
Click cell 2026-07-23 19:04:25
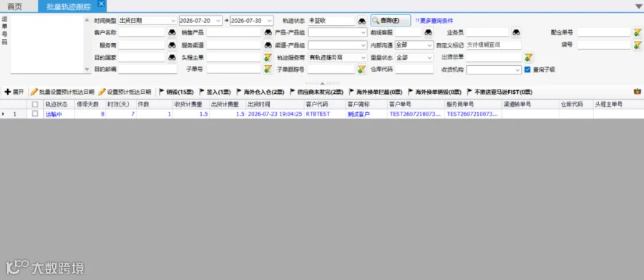tap(275, 114)
